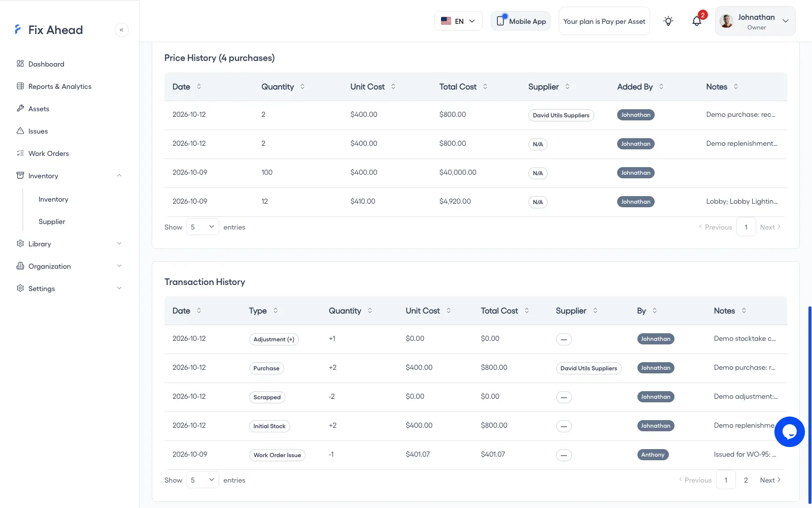This screenshot has width=812, height=508.
Task: Open the Inventory submenu item
Action: (53, 199)
